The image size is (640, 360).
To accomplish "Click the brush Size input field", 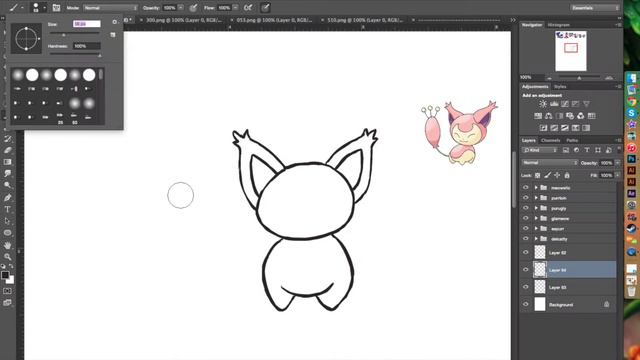I will point(87,24).
